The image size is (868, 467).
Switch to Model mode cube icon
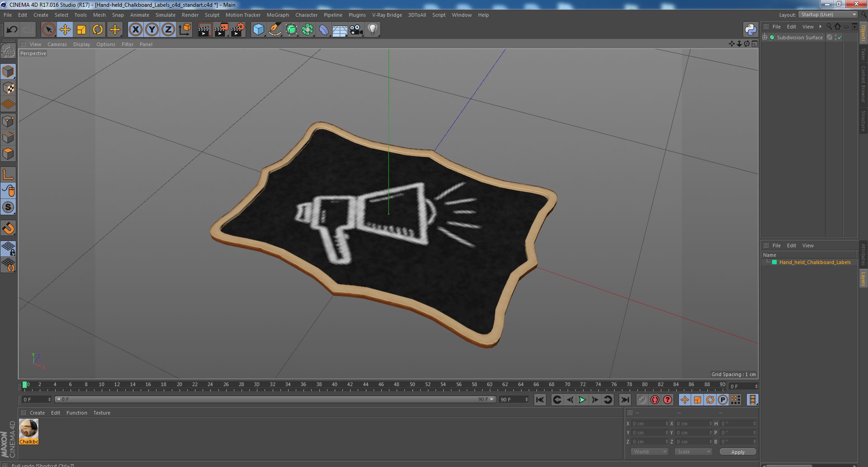tap(8, 71)
